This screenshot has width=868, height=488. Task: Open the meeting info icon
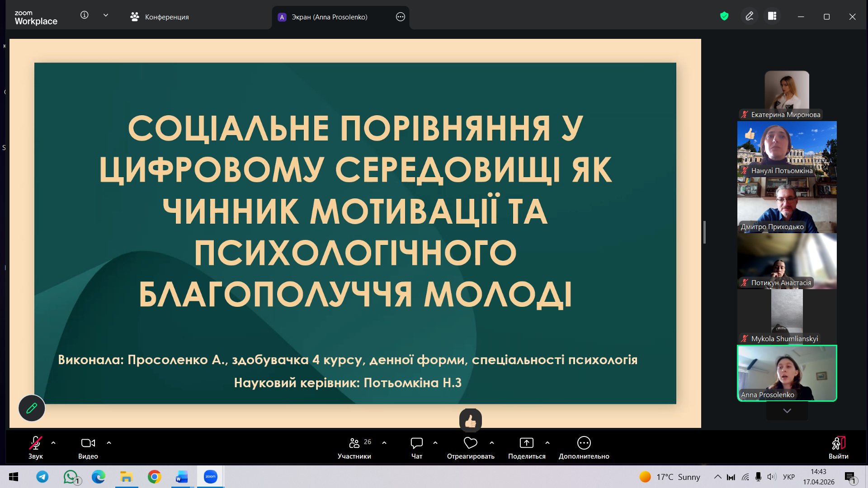click(84, 15)
